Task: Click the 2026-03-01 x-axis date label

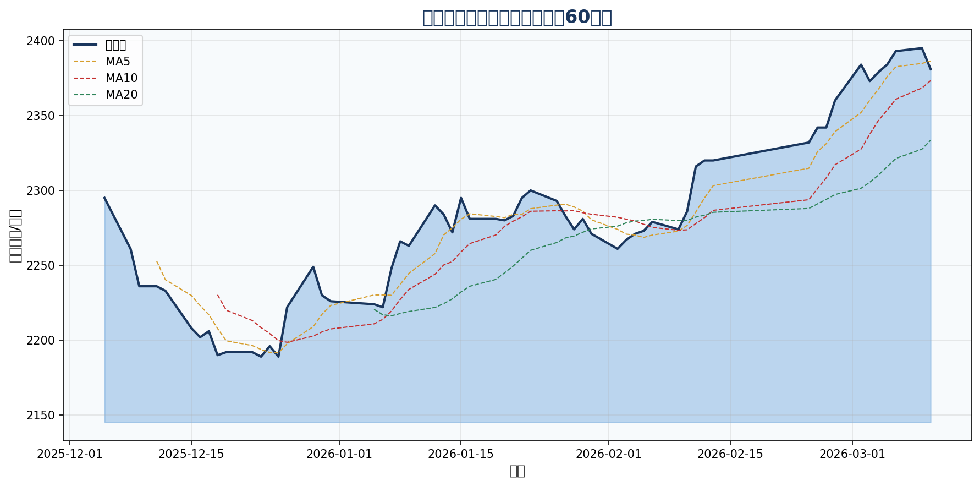Action: [852, 454]
